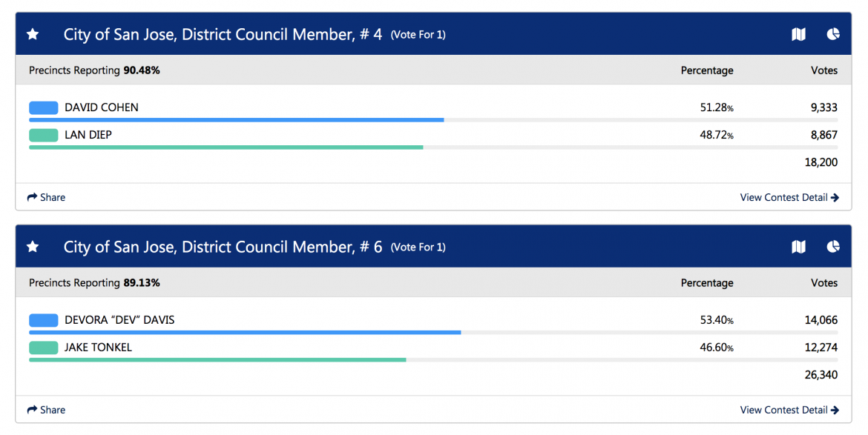The height and width of the screenshot is (435, 868).
Task: Open map view for District #4 contest
Action: 798,34
